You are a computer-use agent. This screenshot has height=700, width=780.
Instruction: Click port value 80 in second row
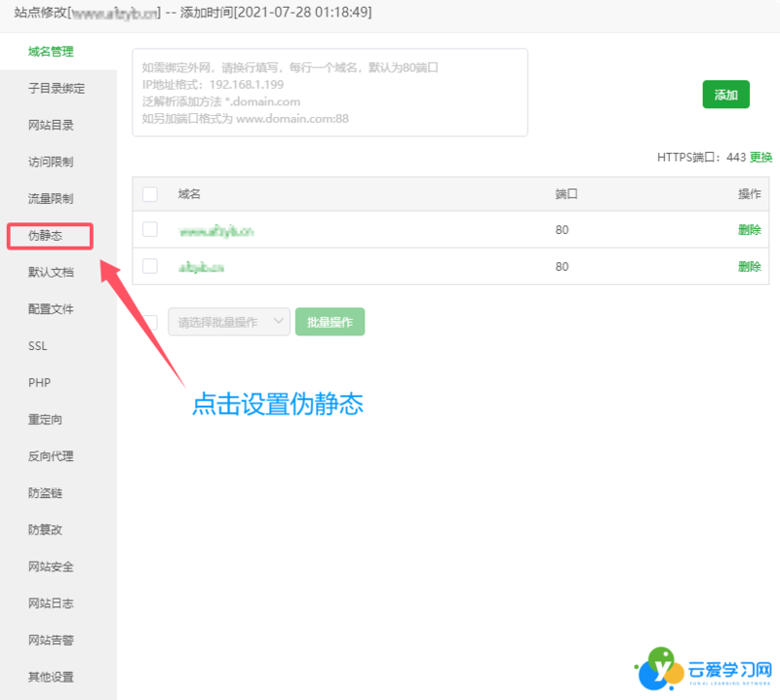tap(562, 267)
